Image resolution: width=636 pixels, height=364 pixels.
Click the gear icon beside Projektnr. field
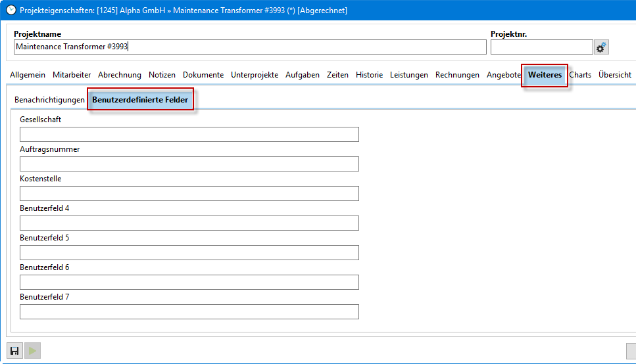(x=601, y=47)
